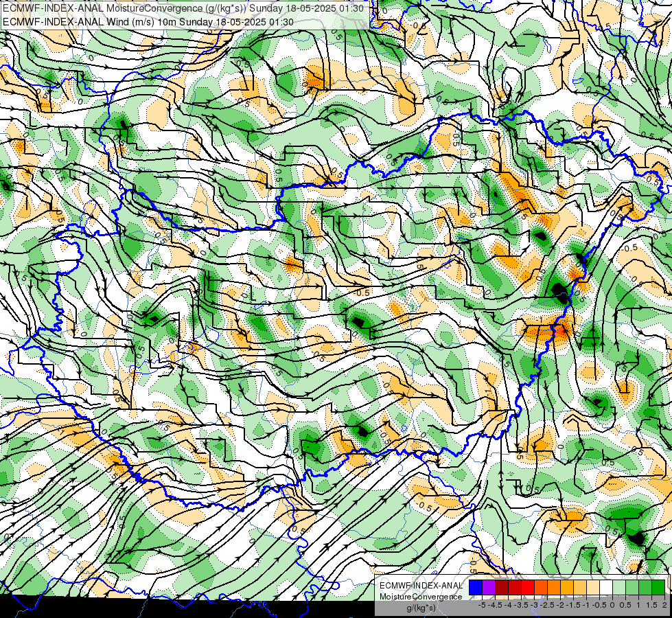Select the maroon swatch between -4.5 and -4
Screen dimensions: 672x618
tap(502, 588)
